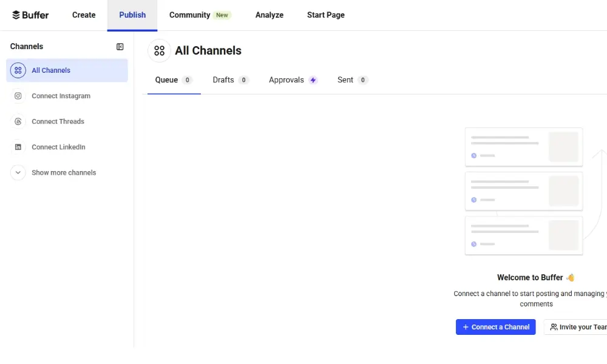Screen dimensions: 607x364
Task: Click the Buffer logo icon
Action: (x=16, y=15)
